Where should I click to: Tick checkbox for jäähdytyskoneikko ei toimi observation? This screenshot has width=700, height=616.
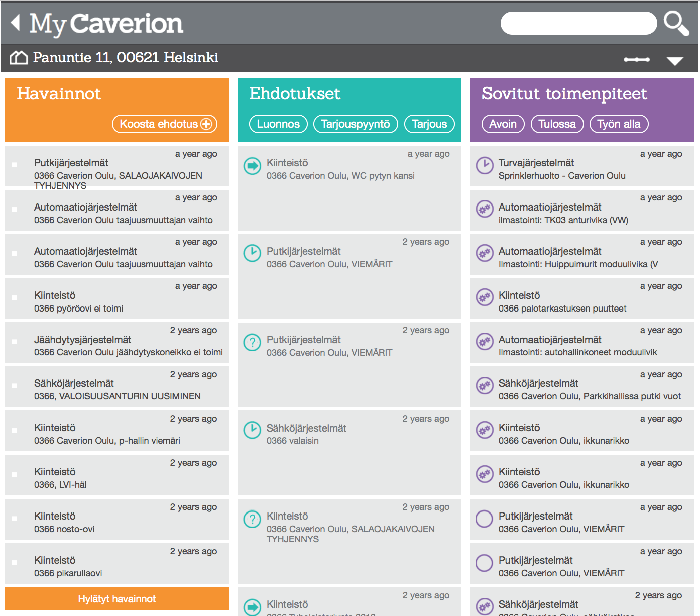pyautogui.click(x=15, y=342)
